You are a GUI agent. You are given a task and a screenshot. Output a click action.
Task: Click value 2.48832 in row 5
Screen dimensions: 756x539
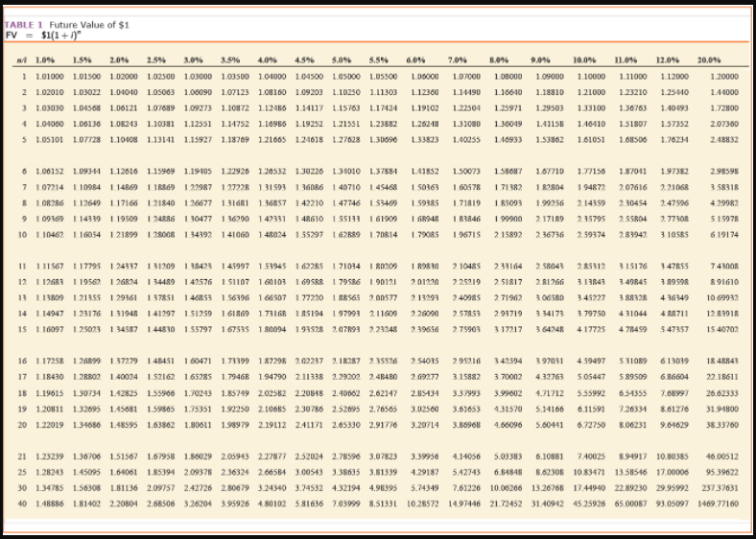click(724, 140)
